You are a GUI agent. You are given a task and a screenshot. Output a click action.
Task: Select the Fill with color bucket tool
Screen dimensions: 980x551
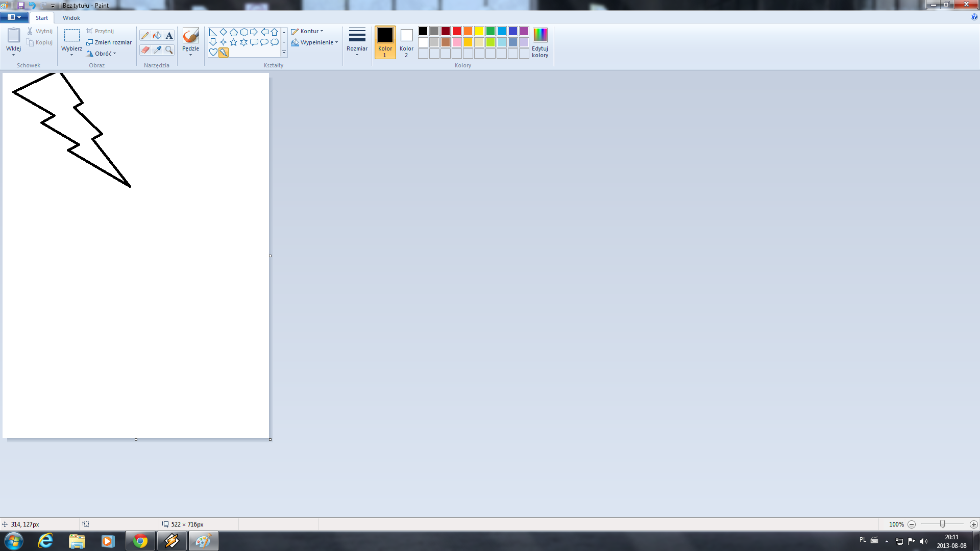(x=157, y=35)
